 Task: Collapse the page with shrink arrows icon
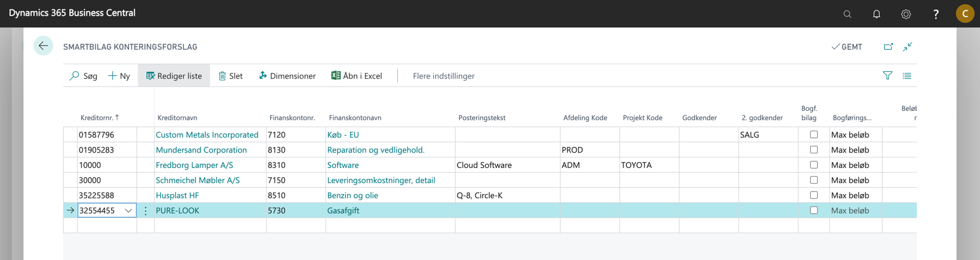(908, 47)
